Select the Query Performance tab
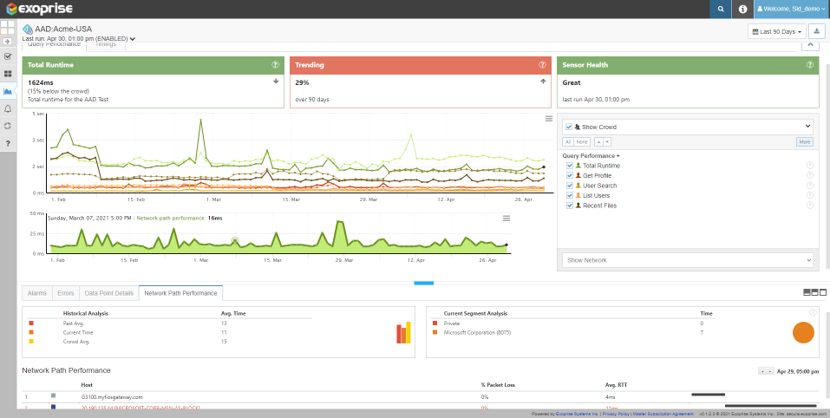 pyautogui.click(x=54, y=45)
